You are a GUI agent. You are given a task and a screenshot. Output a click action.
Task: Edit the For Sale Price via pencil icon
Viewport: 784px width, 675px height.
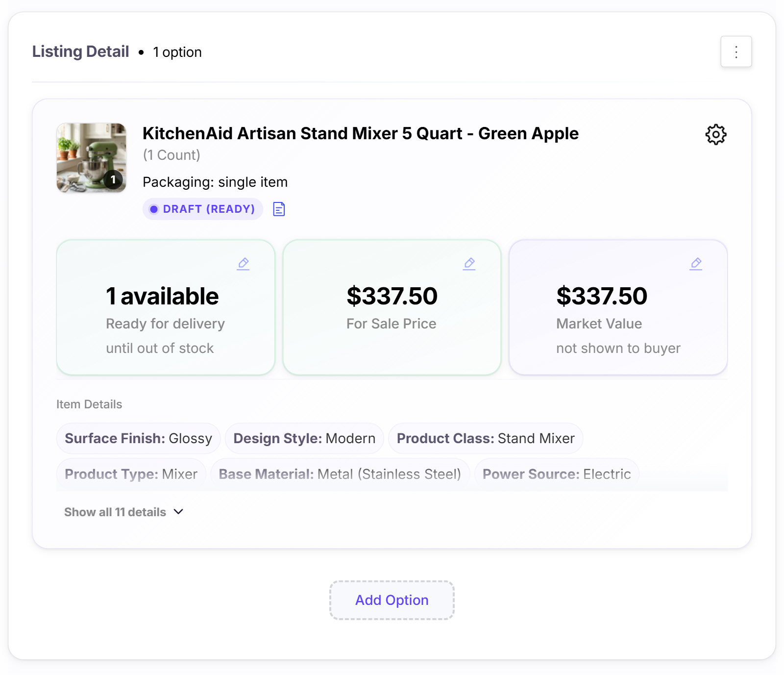point(469,263)
